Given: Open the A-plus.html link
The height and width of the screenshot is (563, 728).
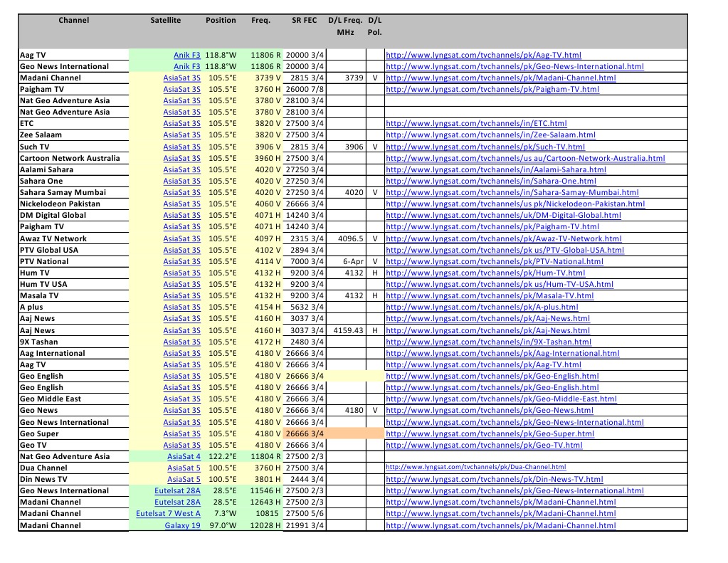Looking at the screenshot, I should click(x=482, y=307).
